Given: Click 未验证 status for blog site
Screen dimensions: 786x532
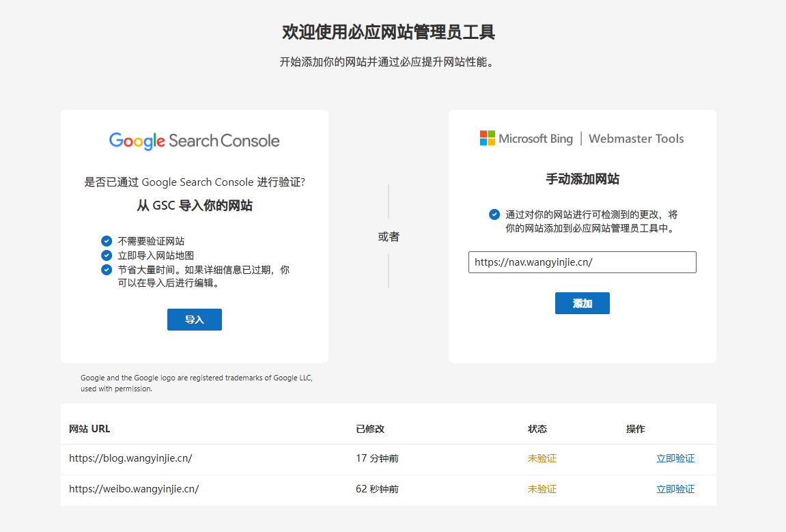Looking at the screenshot, I should pos(542,459).
